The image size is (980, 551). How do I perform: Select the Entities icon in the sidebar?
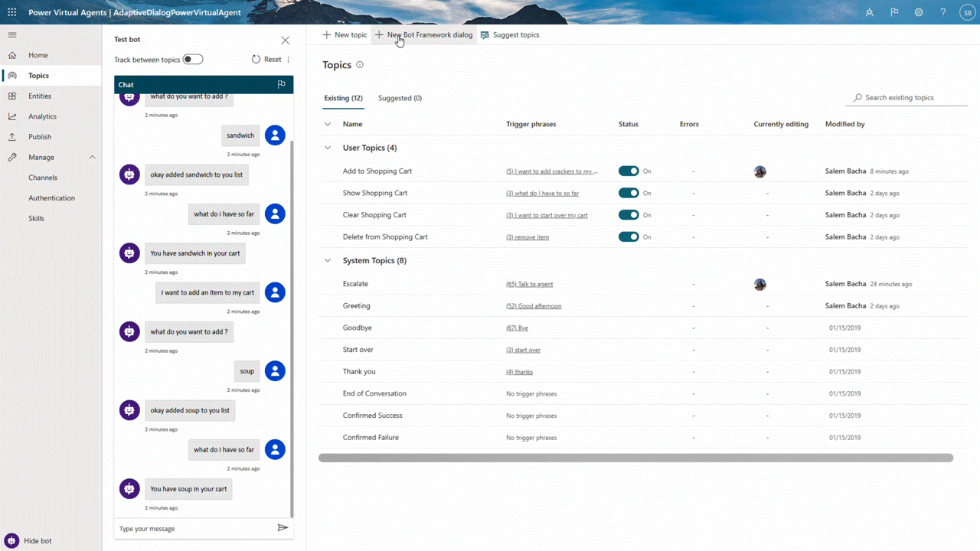pos(11,96)
